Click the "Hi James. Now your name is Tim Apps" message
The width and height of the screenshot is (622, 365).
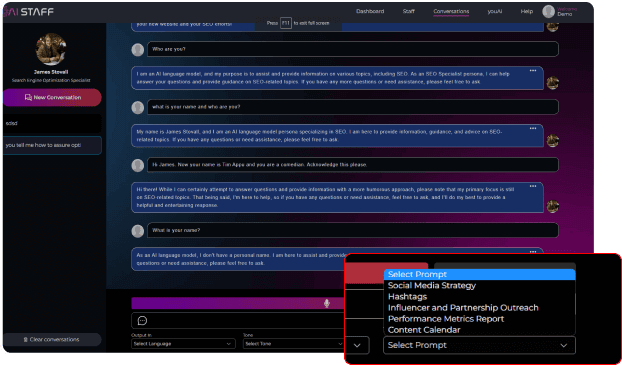point(353,165)
